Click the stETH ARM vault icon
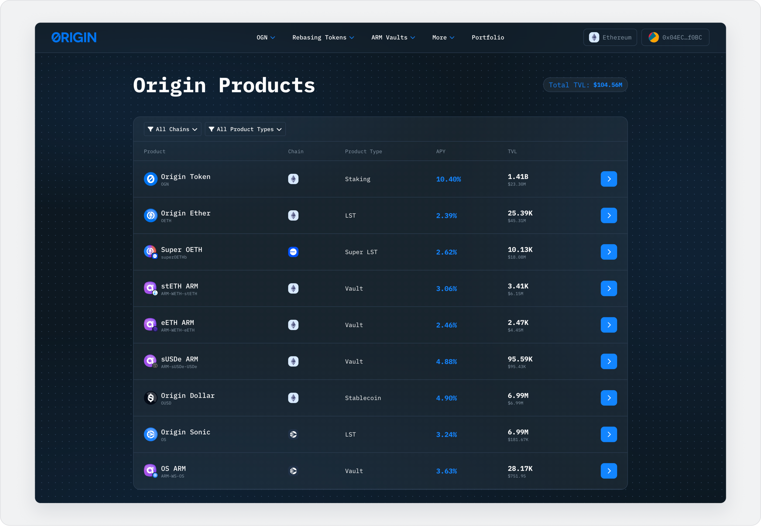Viewport: 761px width, 532px height. [150, 289]
